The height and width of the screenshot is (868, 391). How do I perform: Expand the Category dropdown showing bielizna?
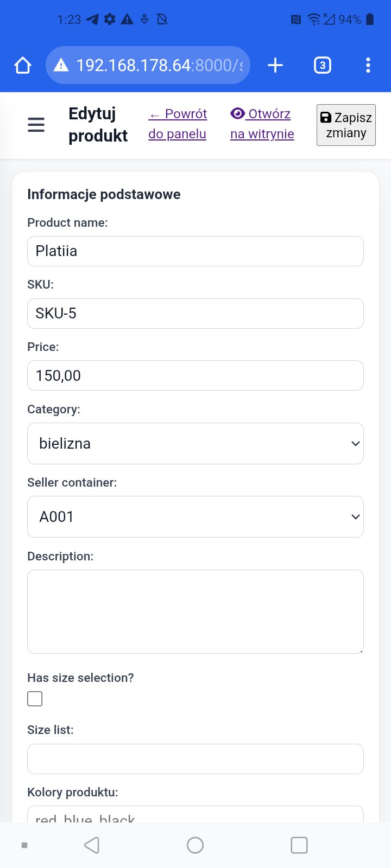(195, 443)
